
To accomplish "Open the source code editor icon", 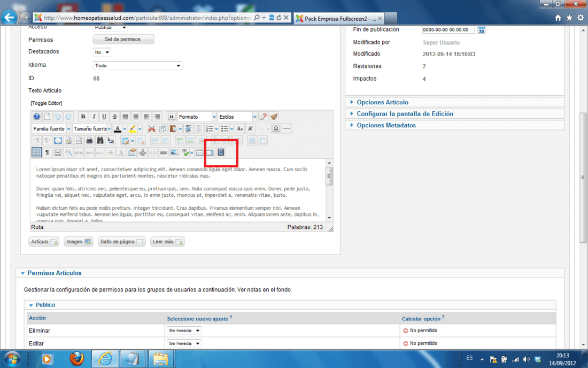I will pyautogui.click(x=79, y=141).
